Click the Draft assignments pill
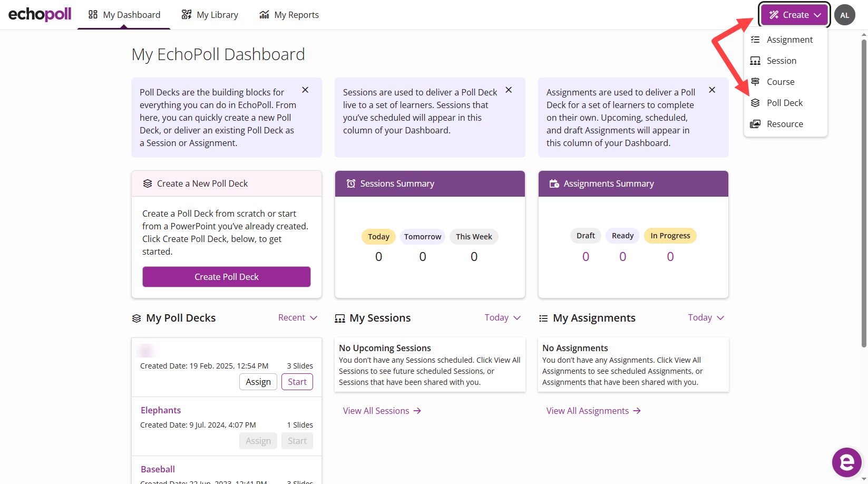The width and height of the screenshot is (868, 484). (586, 236)
